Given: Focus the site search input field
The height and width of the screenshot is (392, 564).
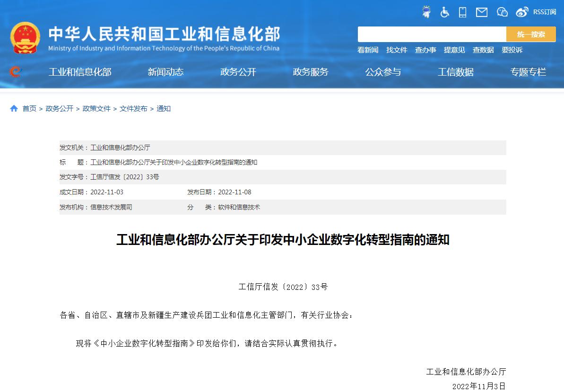Looking at the screenshot, I should click(x=432, y=35).
